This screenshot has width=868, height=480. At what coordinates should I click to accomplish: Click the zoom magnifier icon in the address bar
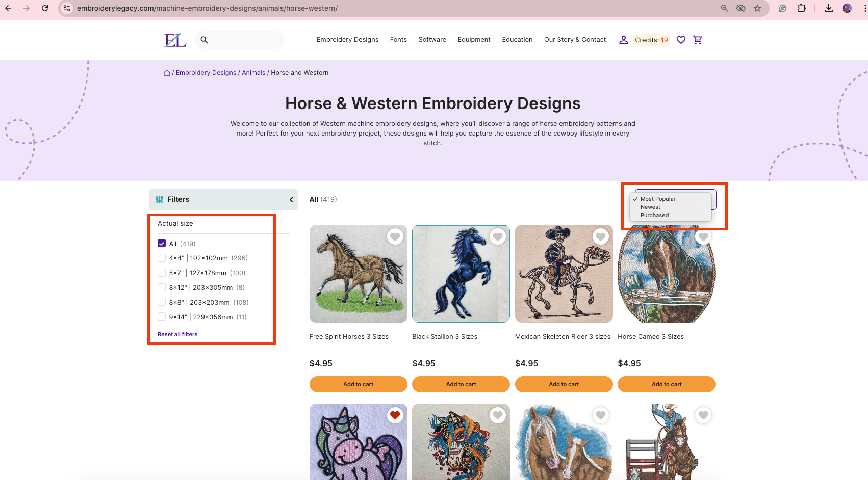click(724, 8)
